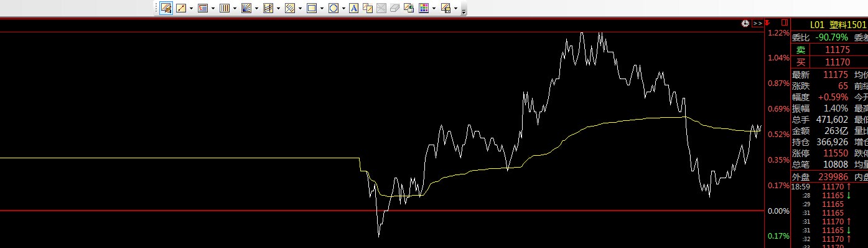The image size is (868, 248).
Task: Select the Gann fan lines tool
Action: (x=246, y=8)
